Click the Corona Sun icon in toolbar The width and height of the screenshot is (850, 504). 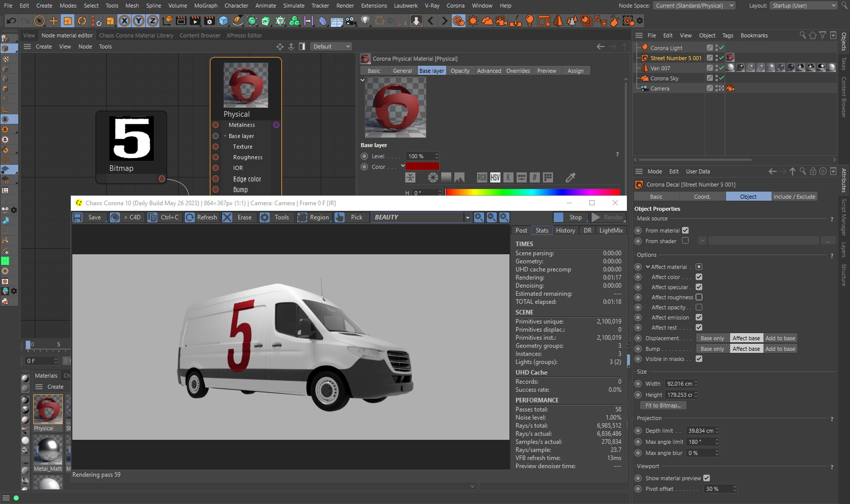click(473, 21)
